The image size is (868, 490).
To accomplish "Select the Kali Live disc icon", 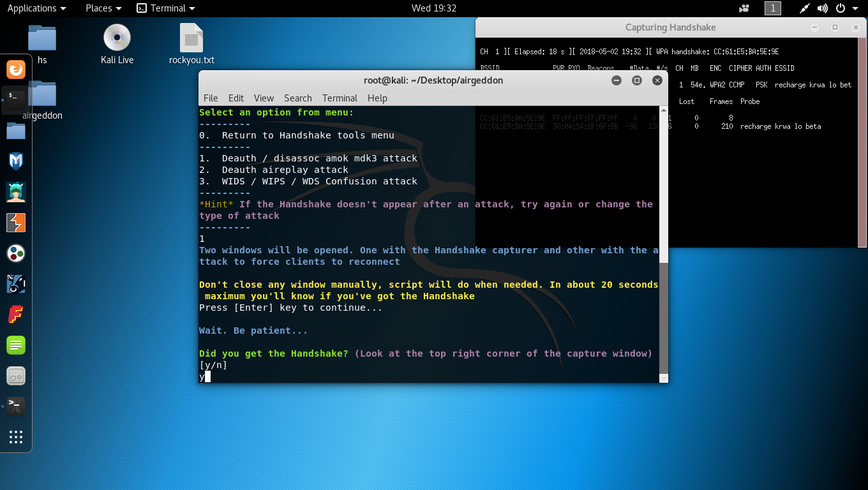I will [117, 45].
